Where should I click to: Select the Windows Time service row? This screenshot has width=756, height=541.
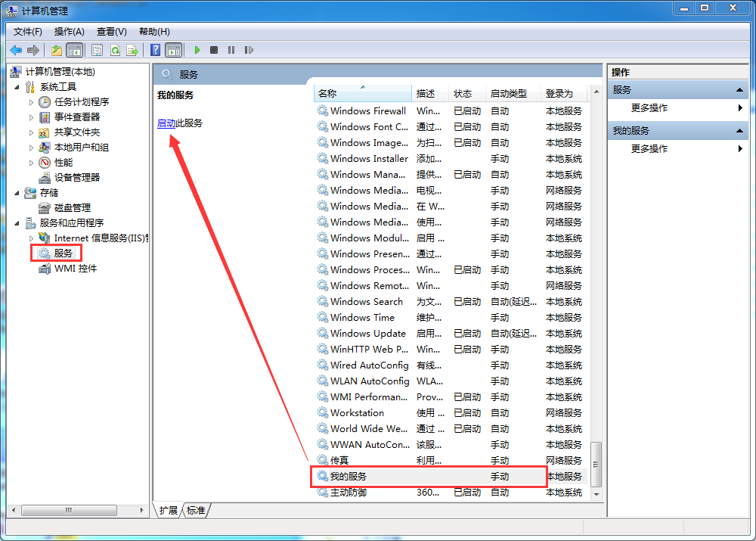click(x=451, y=318)
